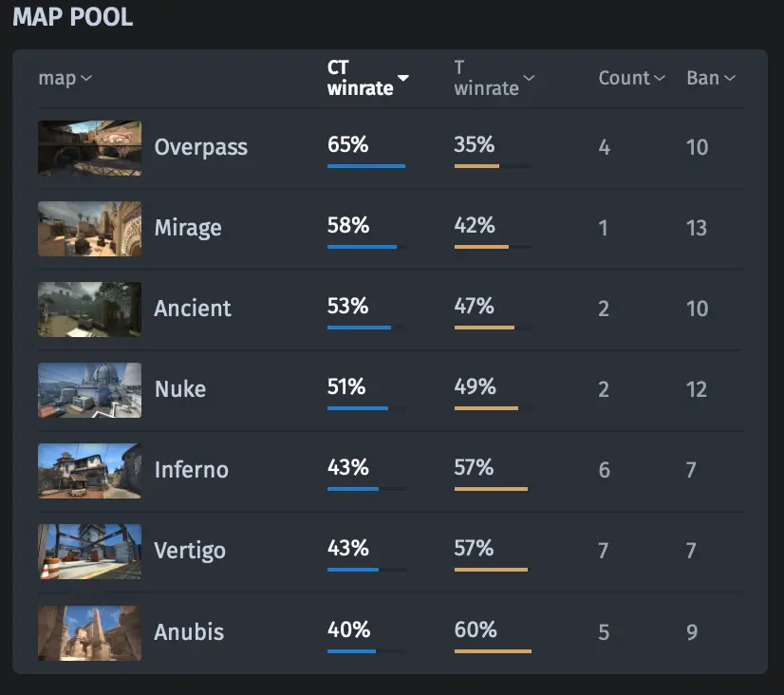Open the Mirage map thumbnail
The image size is (784, 695).
[89, 229]
